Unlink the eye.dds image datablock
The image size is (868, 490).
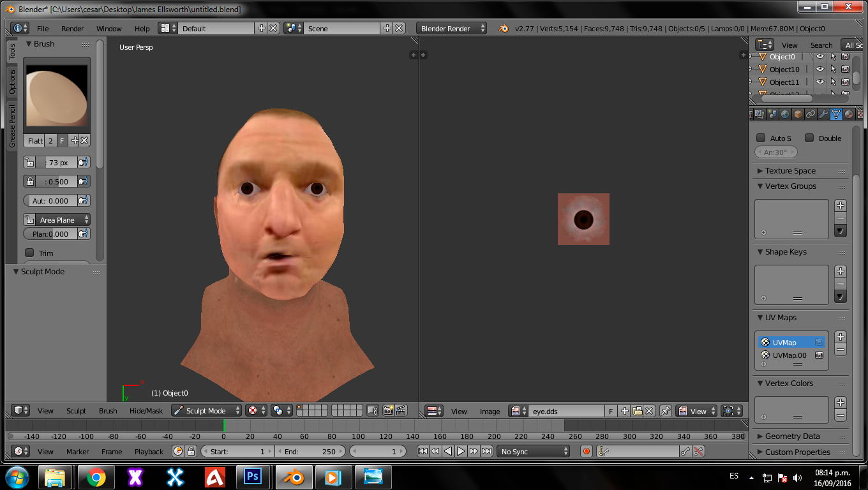pos(649,412)
